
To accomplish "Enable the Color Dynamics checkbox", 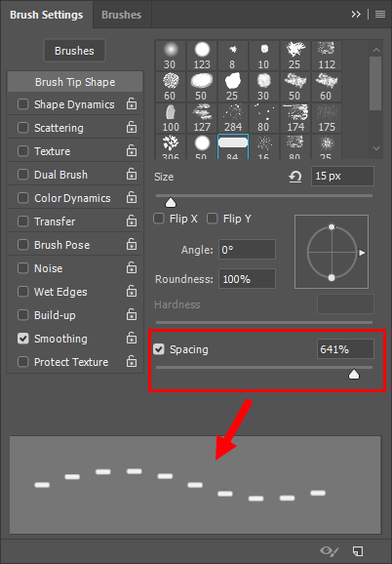I will click(23, 198).
